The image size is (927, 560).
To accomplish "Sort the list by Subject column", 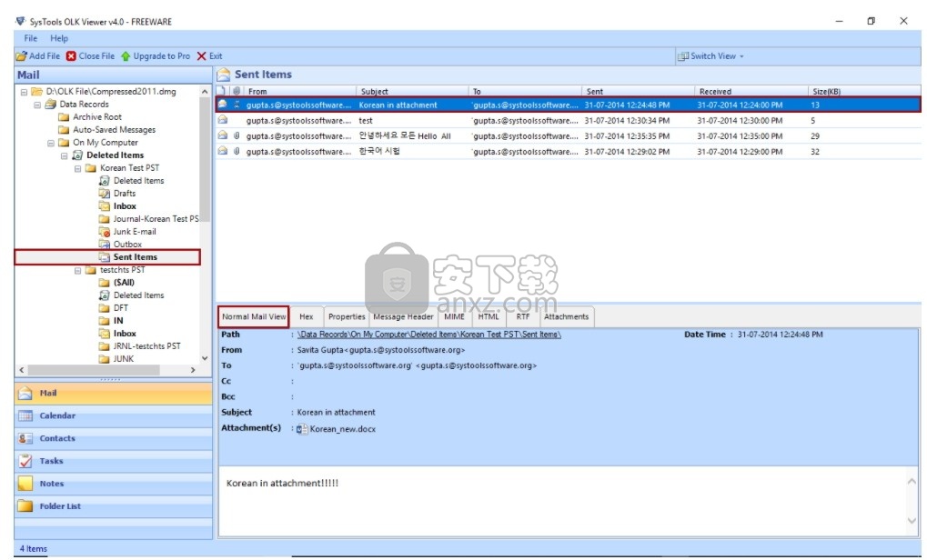I will (413, 92).
